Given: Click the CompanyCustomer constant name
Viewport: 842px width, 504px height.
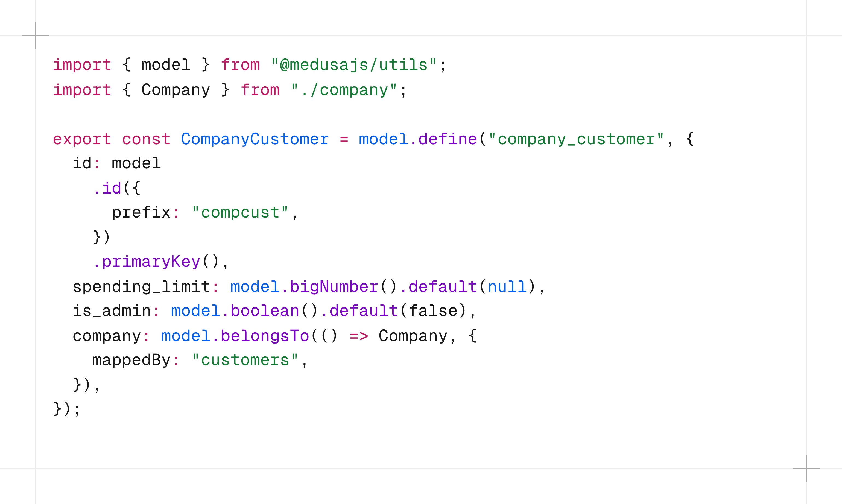Looking at the screenshot, I should tap(255, 139).
